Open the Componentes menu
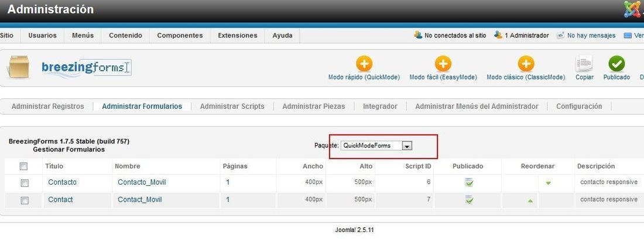644x239 pixels. [180, 35]
